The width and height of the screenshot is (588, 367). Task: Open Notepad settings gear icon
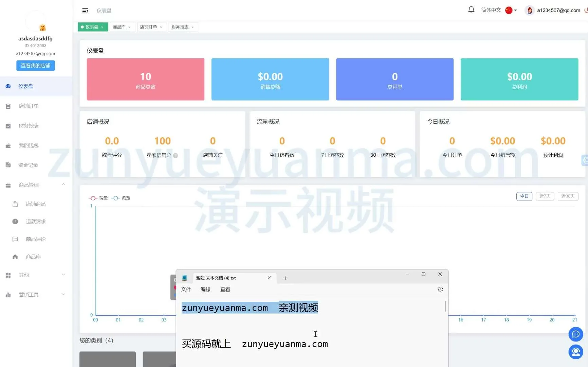point(440,290)
